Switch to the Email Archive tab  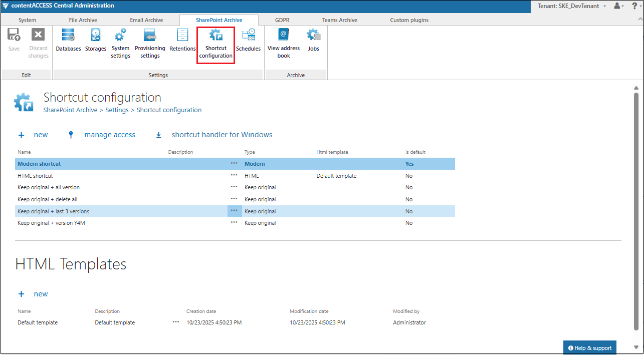[x=146, y=20]
